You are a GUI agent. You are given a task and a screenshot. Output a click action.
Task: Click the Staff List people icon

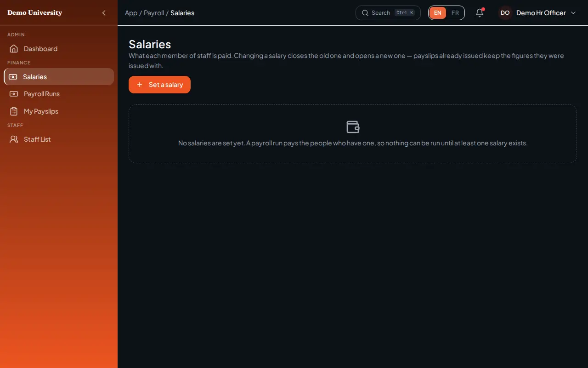pyautogui.click(x=14, y=139)
